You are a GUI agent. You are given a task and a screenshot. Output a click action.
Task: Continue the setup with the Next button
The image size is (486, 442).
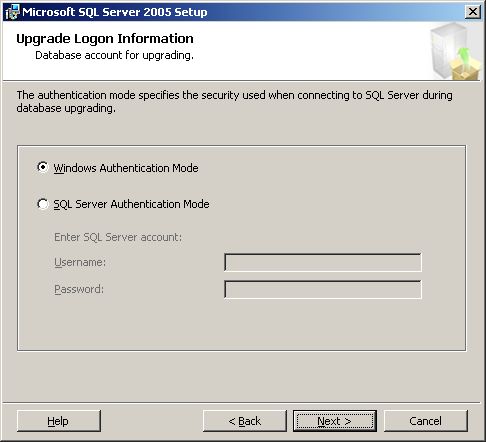(335, 421)
